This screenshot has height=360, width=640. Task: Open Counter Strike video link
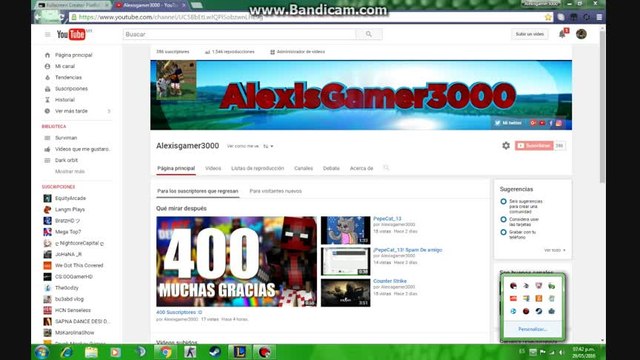[390, 281]
